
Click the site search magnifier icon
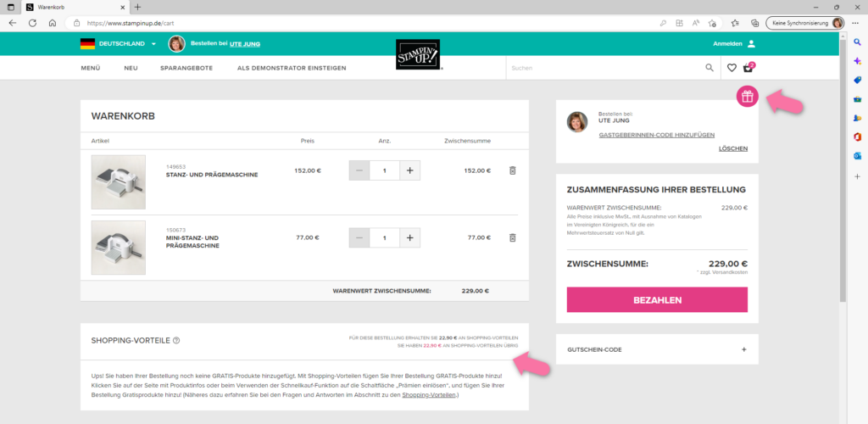709,68
